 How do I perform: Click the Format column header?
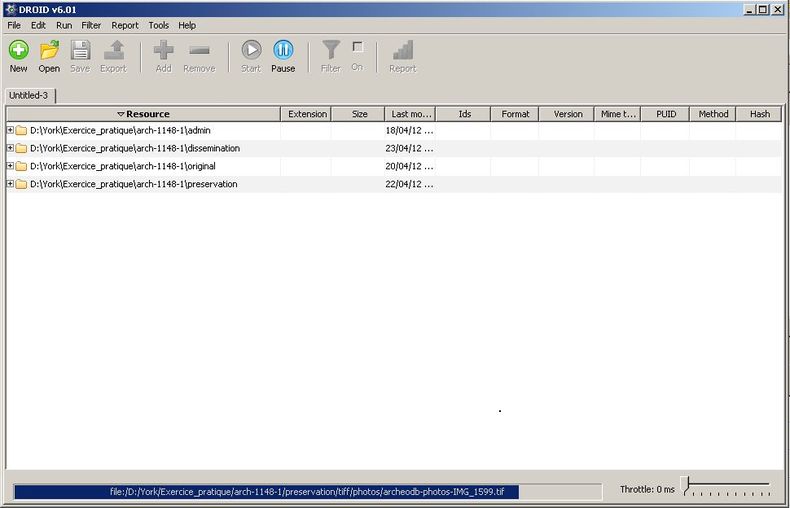click(515, 114)
